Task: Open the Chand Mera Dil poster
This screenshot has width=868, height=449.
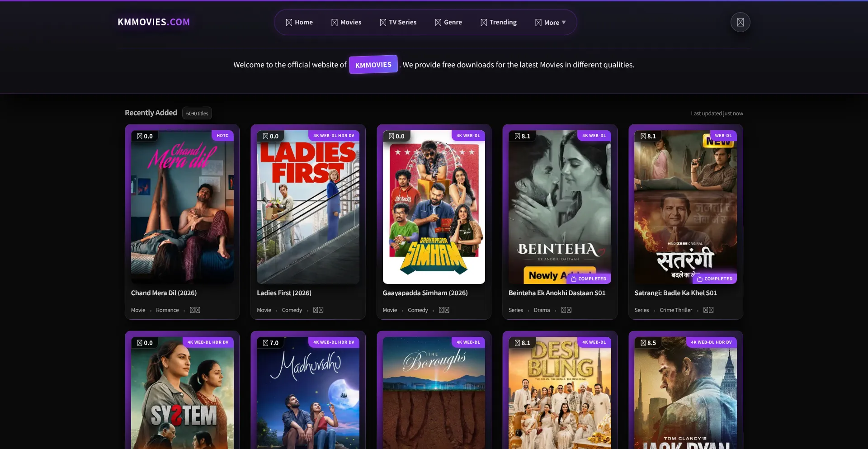Action: 182,207
